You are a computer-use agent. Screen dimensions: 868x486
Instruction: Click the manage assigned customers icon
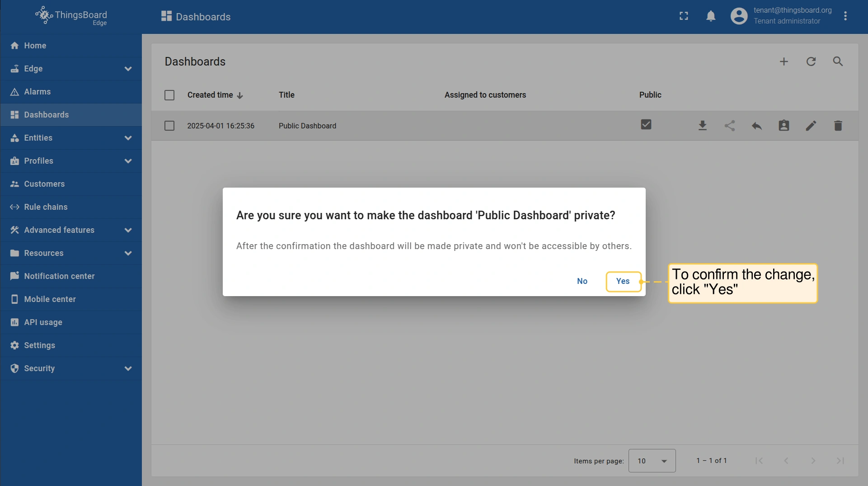(784, 126)
